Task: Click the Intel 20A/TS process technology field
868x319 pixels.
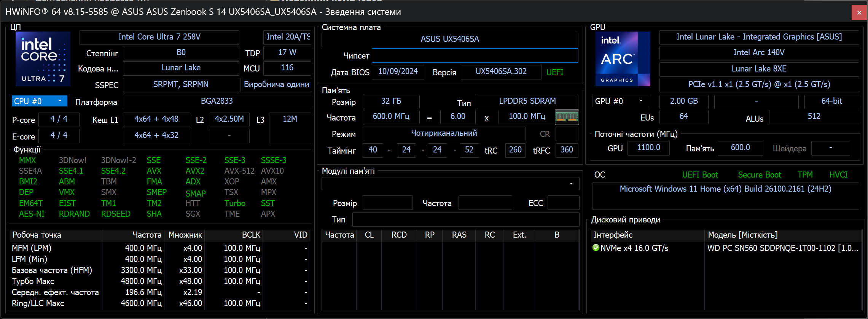Action: (x=288, y=37)
